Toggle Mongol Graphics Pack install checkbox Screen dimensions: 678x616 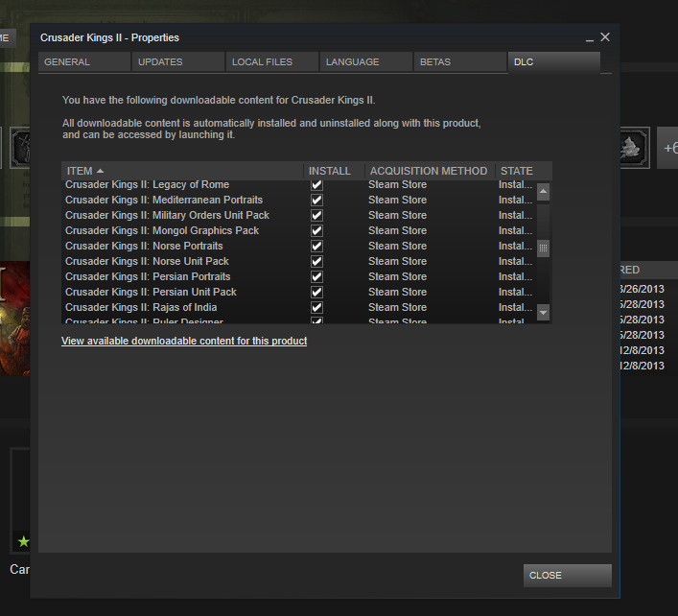point(317,230)
